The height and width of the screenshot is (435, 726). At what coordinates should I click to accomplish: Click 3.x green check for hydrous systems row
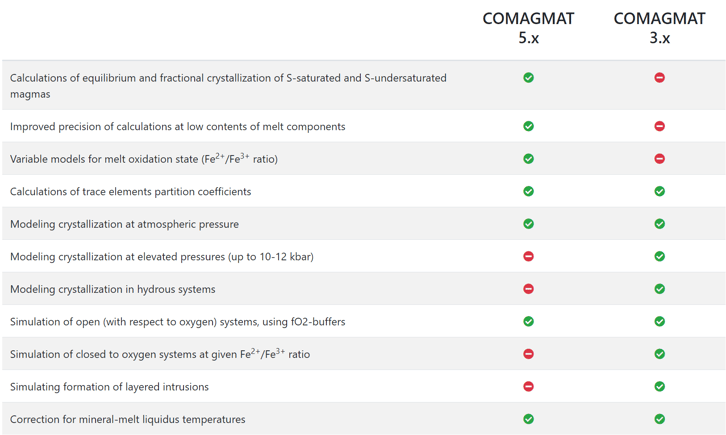[x=659, y=289]
